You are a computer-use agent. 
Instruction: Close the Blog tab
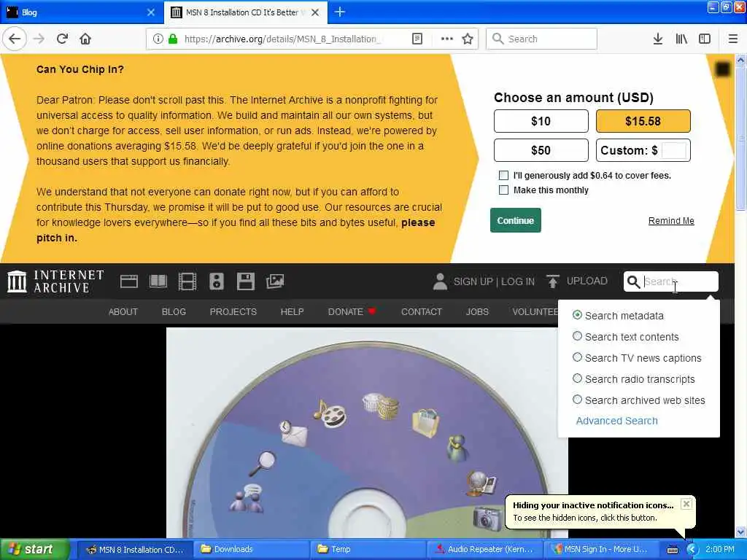150,12
